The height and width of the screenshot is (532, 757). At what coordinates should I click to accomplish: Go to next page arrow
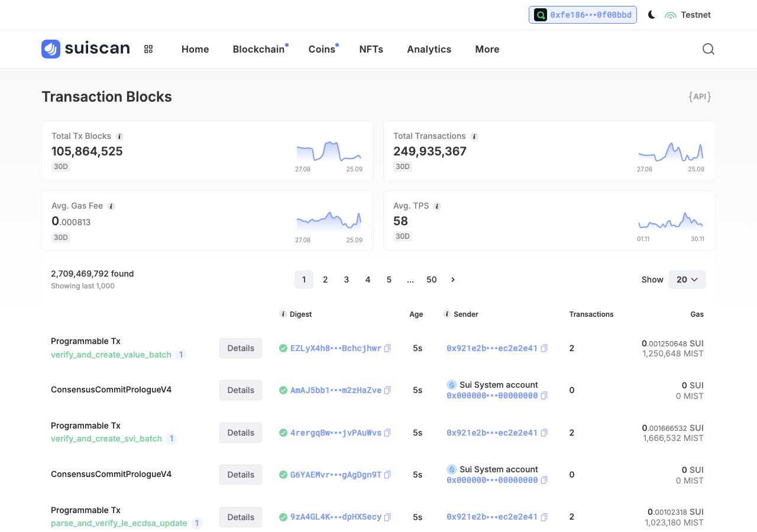pos(453,280)
